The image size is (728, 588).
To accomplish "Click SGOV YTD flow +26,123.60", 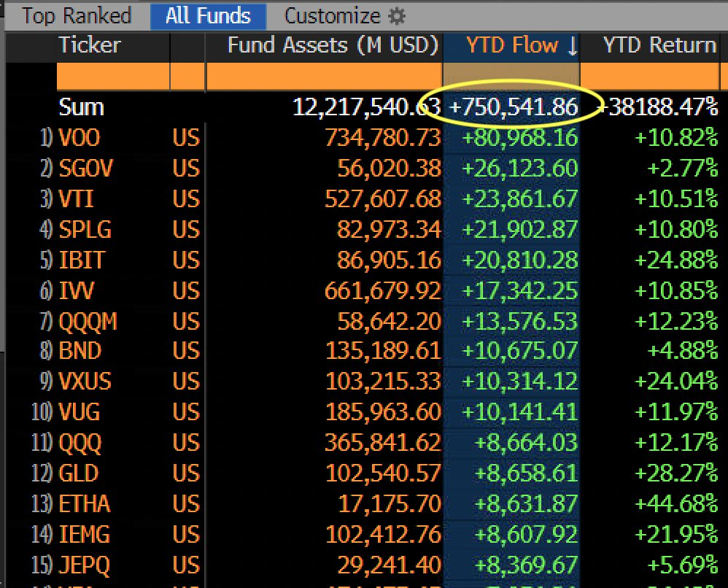I will click(520, 168).
